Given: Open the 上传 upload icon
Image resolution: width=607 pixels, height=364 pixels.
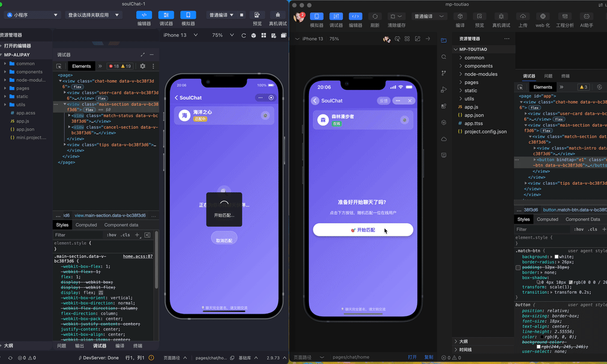Looking at the screenshot, I should coord(522,16).
